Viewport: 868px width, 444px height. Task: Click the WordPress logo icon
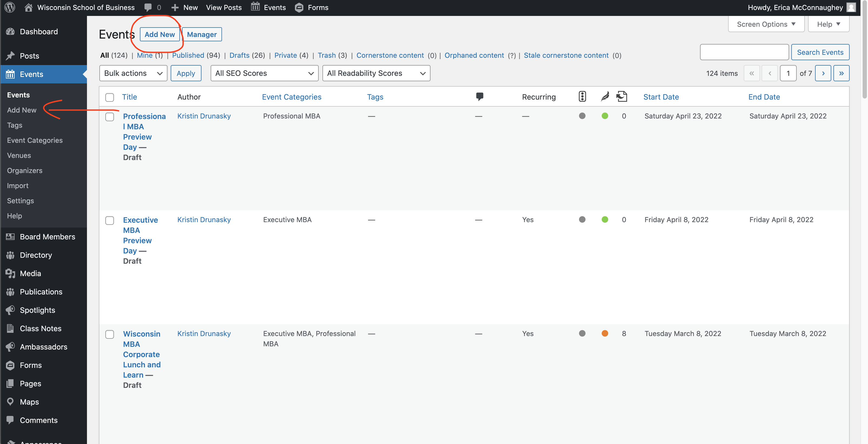10,7
